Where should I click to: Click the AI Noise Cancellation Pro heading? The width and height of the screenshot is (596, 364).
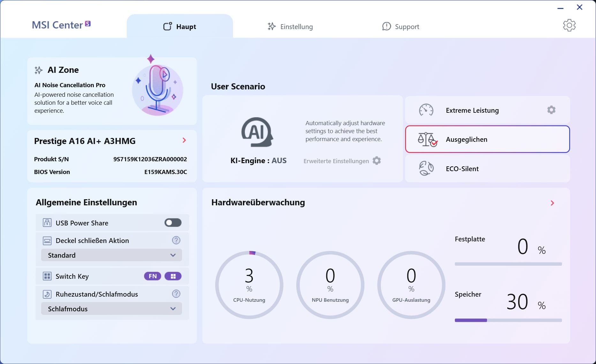(70, 85)
